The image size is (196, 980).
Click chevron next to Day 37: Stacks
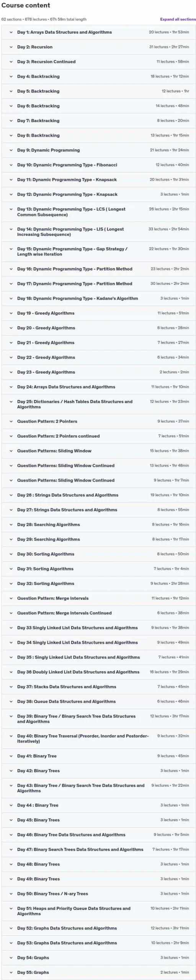click(11, 687)
